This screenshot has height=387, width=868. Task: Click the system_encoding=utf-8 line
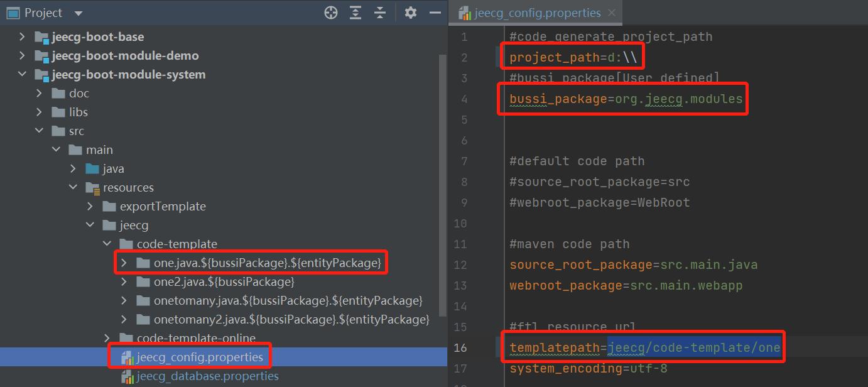(589, 369)
